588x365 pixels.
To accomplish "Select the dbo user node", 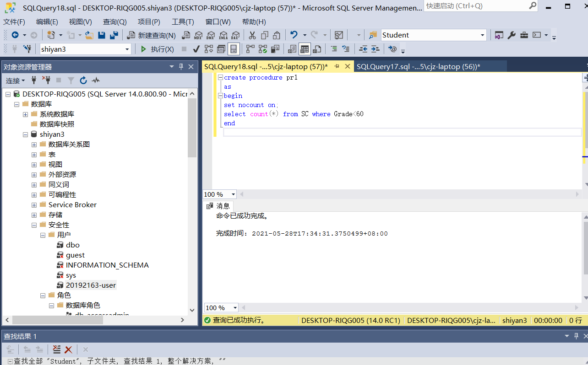I will click(72, 245).
